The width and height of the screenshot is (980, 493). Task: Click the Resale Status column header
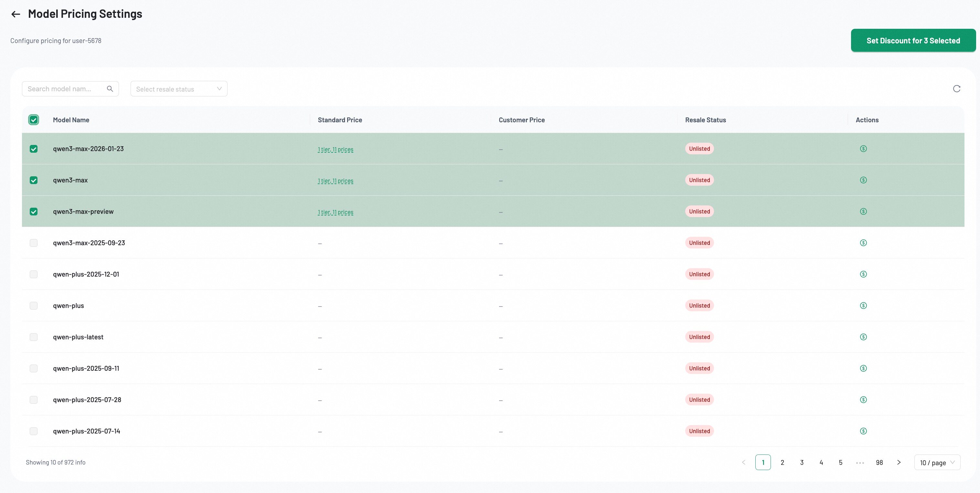click(705, 120)
